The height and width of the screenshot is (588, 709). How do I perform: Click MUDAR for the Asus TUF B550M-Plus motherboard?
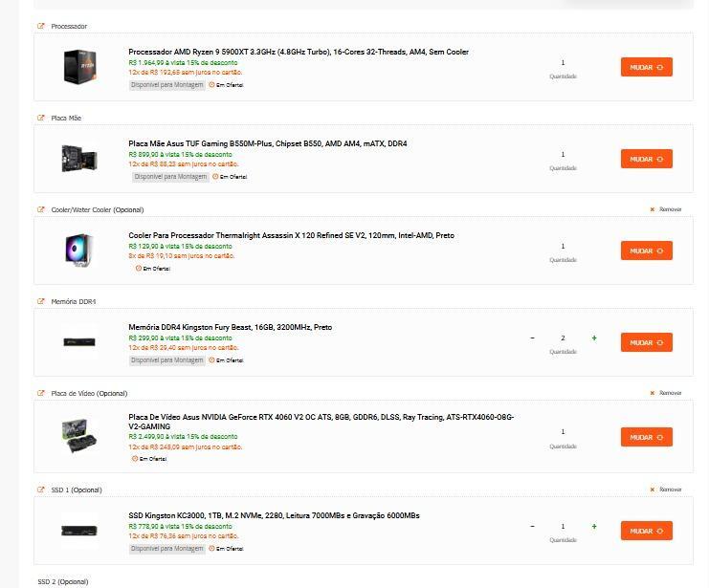point(647,159)
